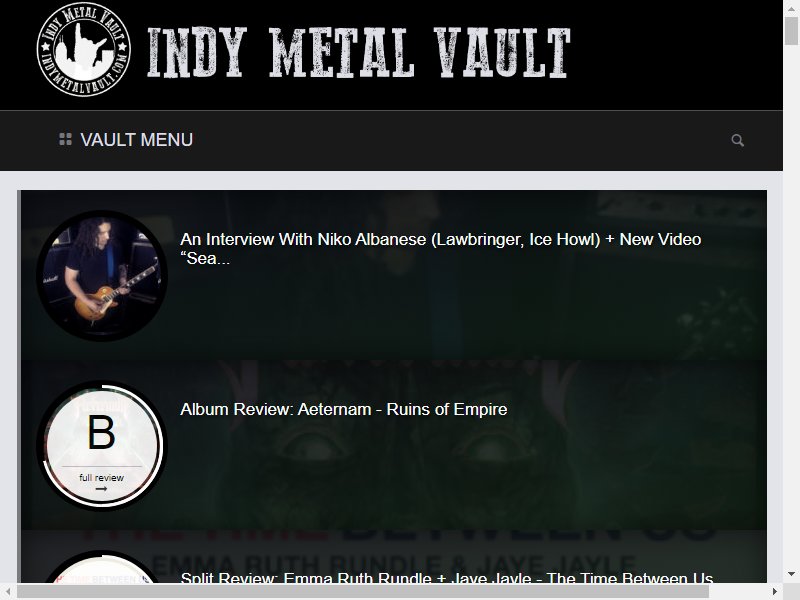Open Album Review: Aeternam – Ruins of Empire
800x600 pixels.
pyautogui.click(x=343, y=409)
